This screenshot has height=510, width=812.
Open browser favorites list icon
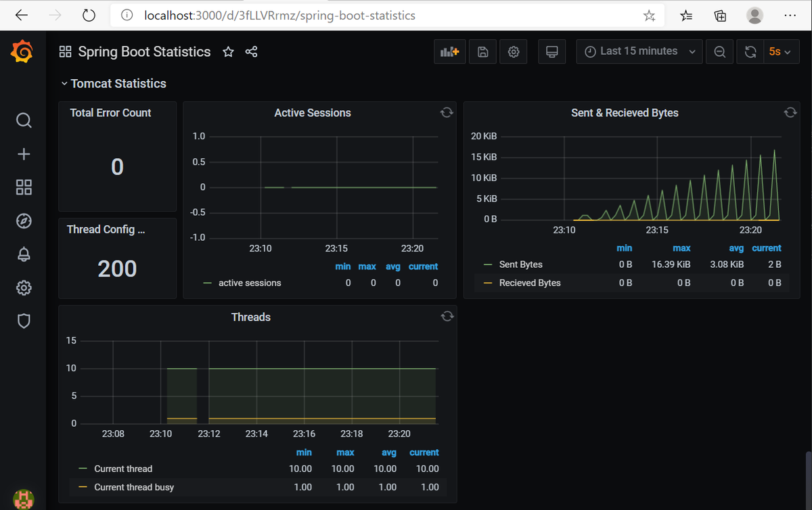pos(686,15)
